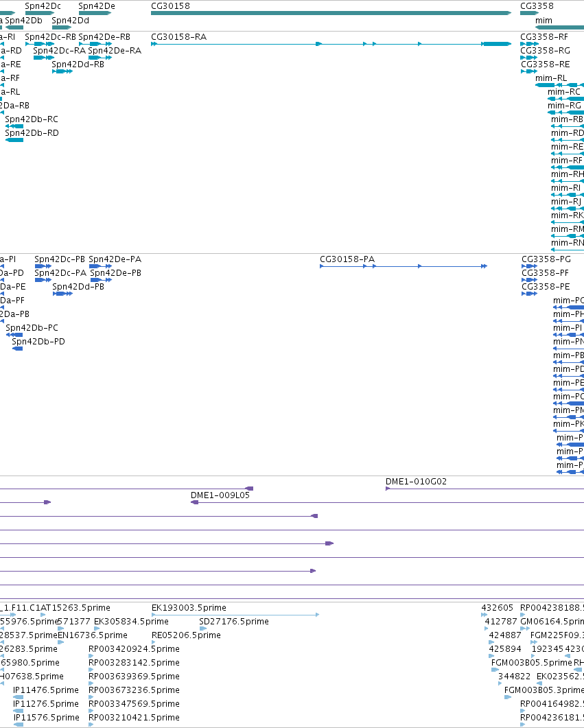Open EST SD27176.5prime
The width and height of the screenshot is (584, 728).
pos(234,622)
